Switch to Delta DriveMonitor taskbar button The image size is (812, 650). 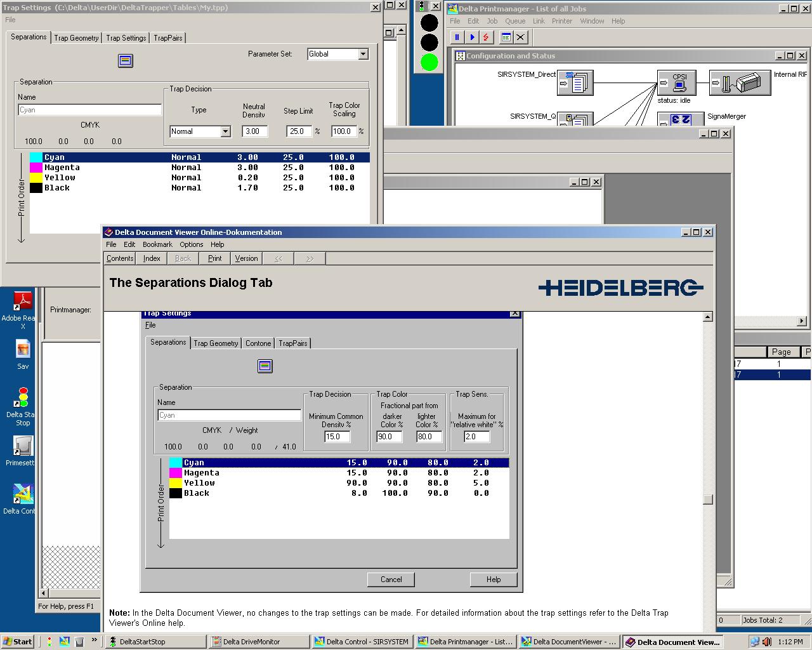pyautogui.click(x=259, y=642)
